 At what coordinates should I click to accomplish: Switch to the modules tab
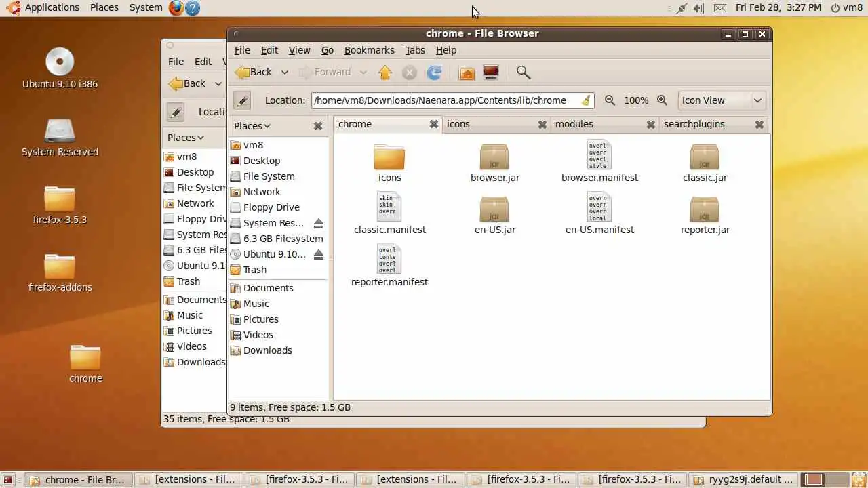click(x=604, y=125)
